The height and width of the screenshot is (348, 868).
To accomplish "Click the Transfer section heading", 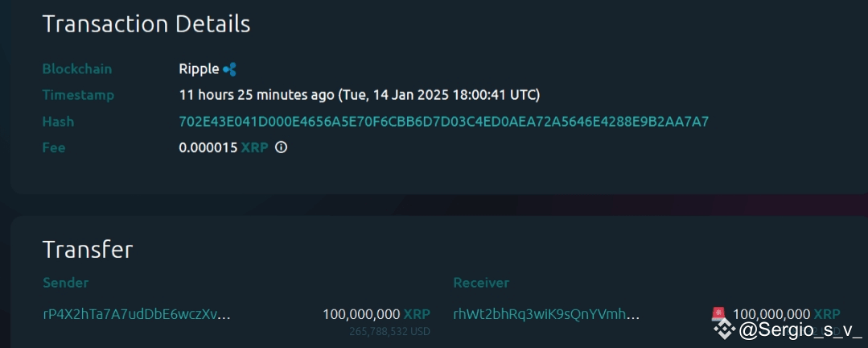I will point(88,249).
